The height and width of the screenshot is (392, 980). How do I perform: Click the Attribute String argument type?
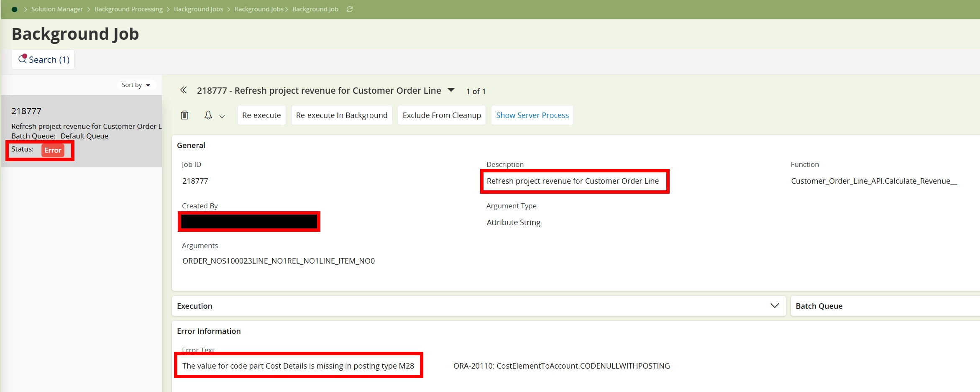(x=514, y=222)
